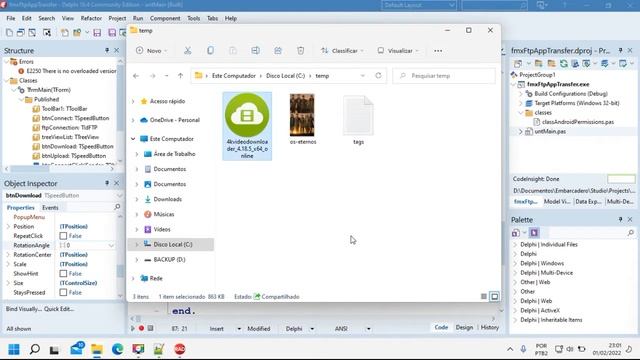Image resolution: width=640 pixels, height=360 pixels.
Task: Click Disco Local (C:) in address breadcrumb
Action: [285, 76]
